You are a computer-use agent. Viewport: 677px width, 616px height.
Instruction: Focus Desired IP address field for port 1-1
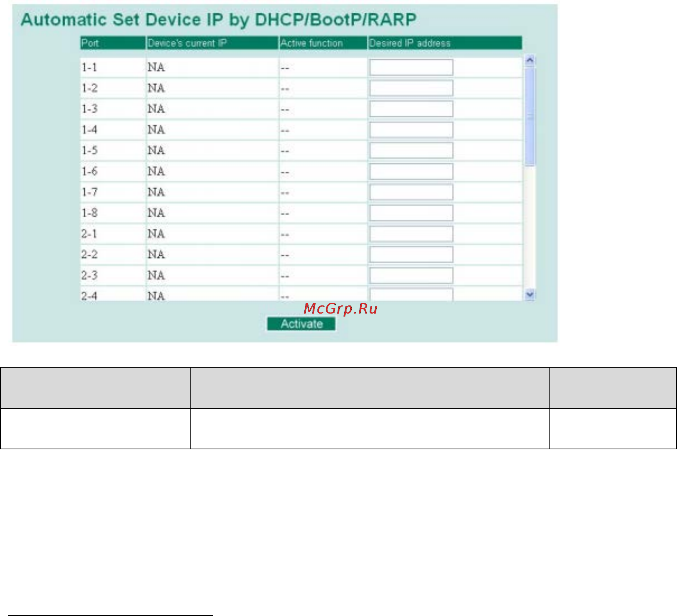click(x=411, y=67)
